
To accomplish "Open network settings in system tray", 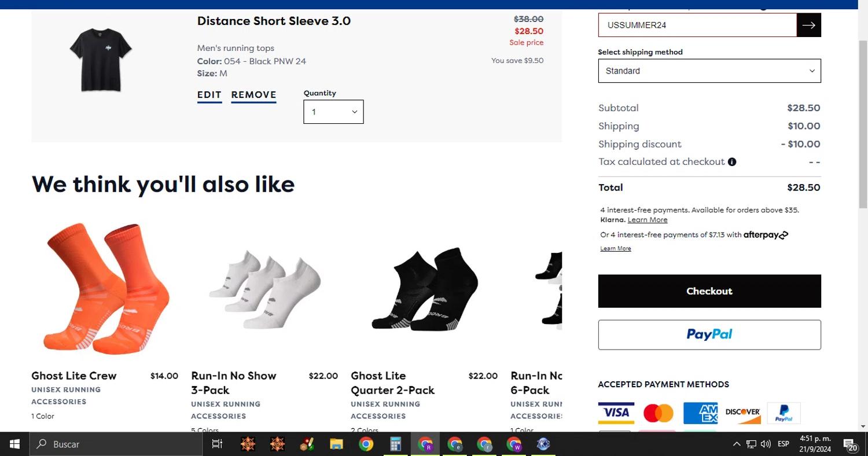I will [x=751, y=444].
